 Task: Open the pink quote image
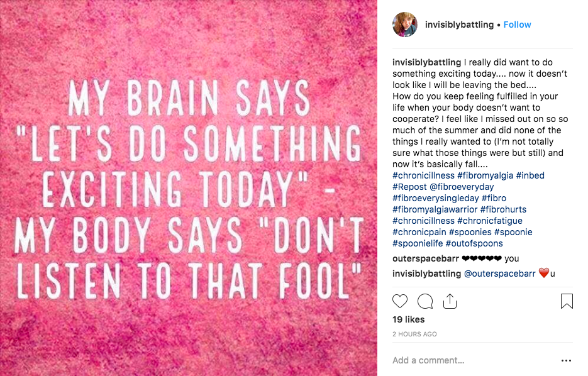point(189,188)
